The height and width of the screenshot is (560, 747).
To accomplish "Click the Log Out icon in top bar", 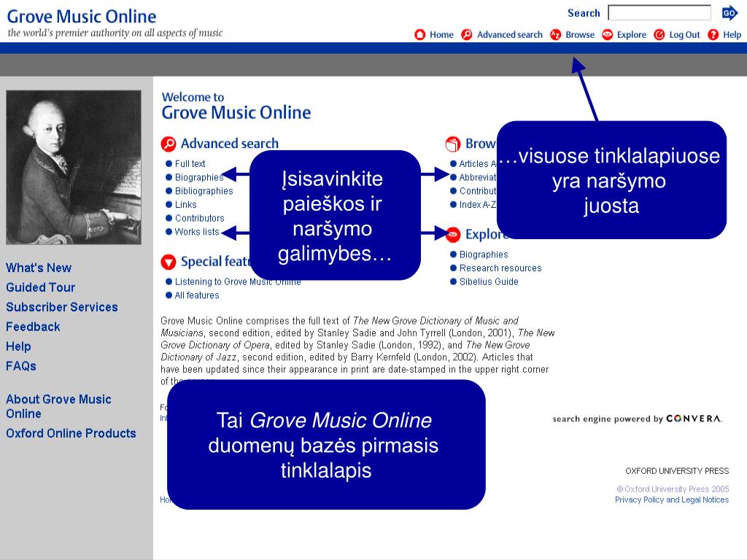I will 659,35.
